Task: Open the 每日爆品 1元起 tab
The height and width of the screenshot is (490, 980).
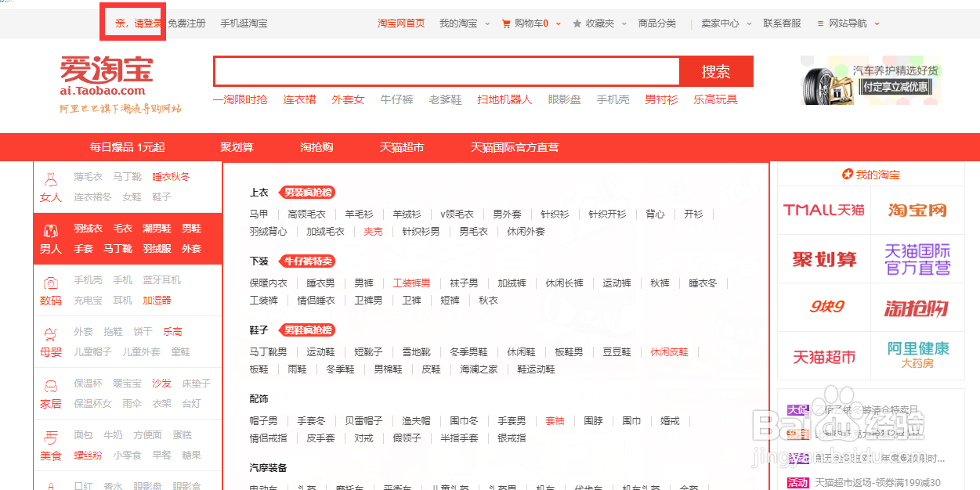Action: pyautogui.click(x=127, y=147)
